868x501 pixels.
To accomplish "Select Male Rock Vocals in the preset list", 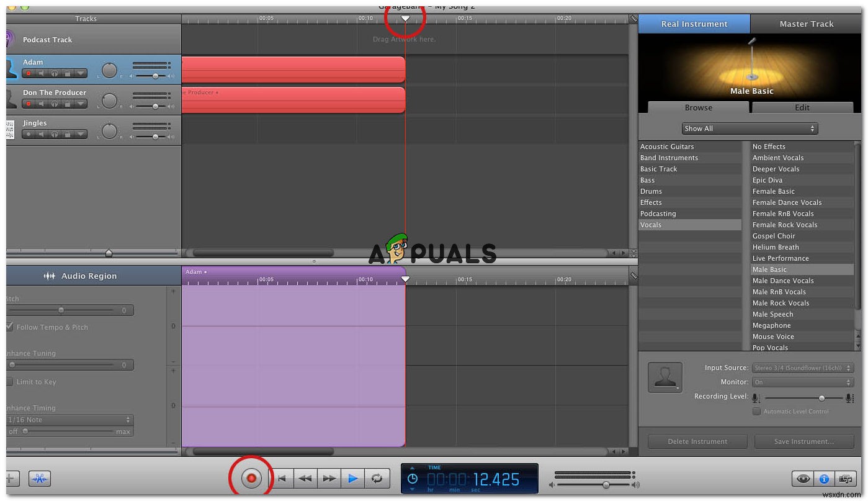I will click(x=782, y=303).
